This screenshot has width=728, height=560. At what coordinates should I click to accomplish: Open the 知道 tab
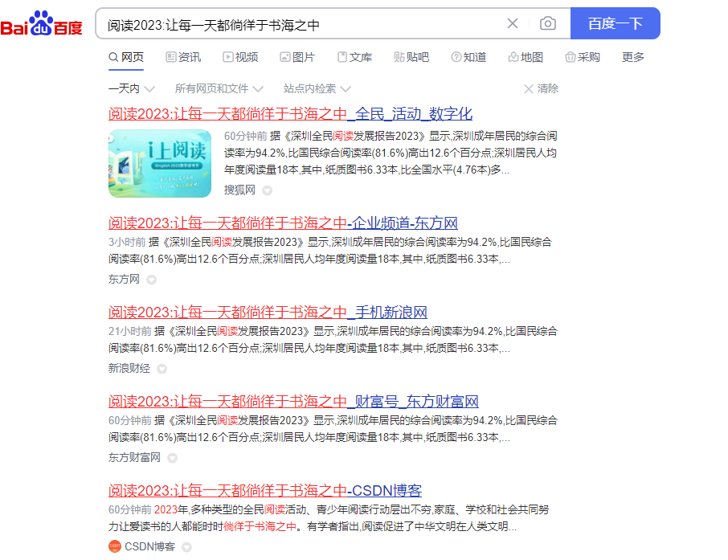(469, 57)
